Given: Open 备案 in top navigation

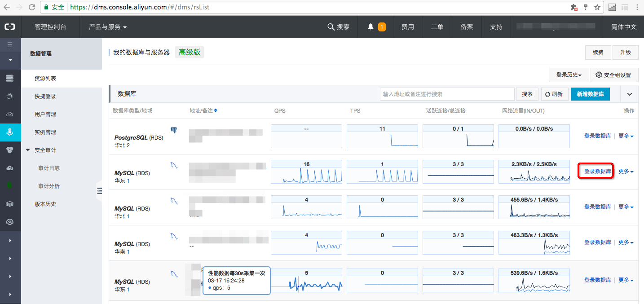Looking at the screenshot, I should point(467,27).
